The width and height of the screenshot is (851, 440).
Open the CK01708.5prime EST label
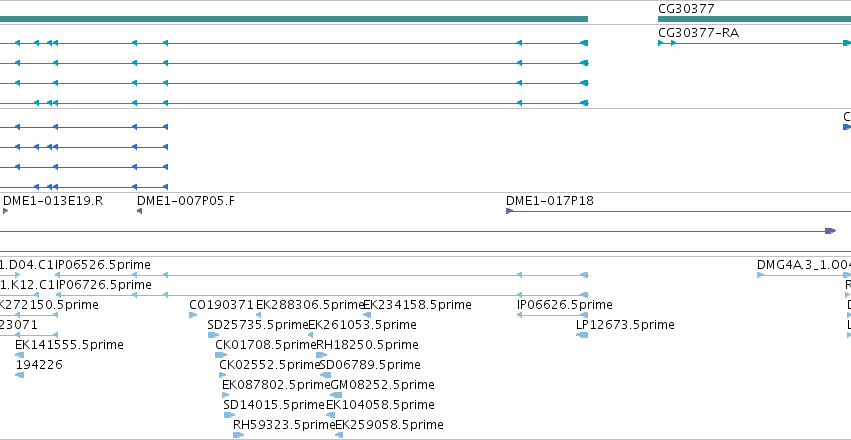click(265, 345)
